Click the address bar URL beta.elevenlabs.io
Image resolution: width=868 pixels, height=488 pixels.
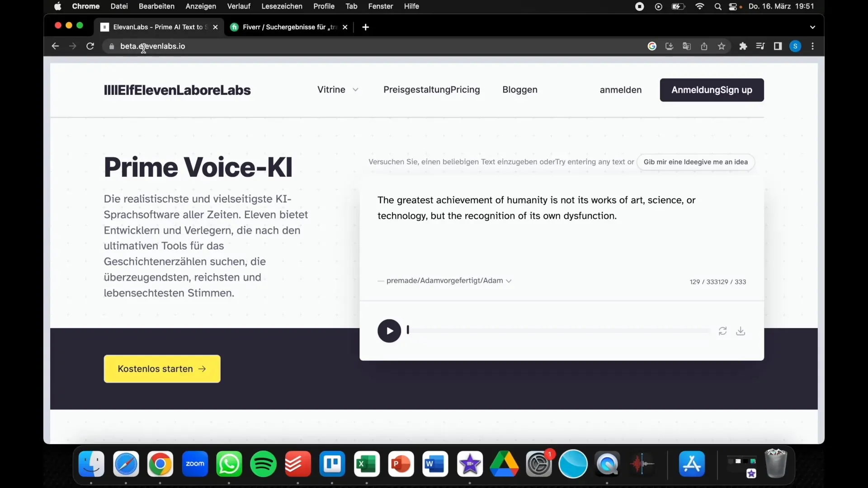(x=153, y=46)
